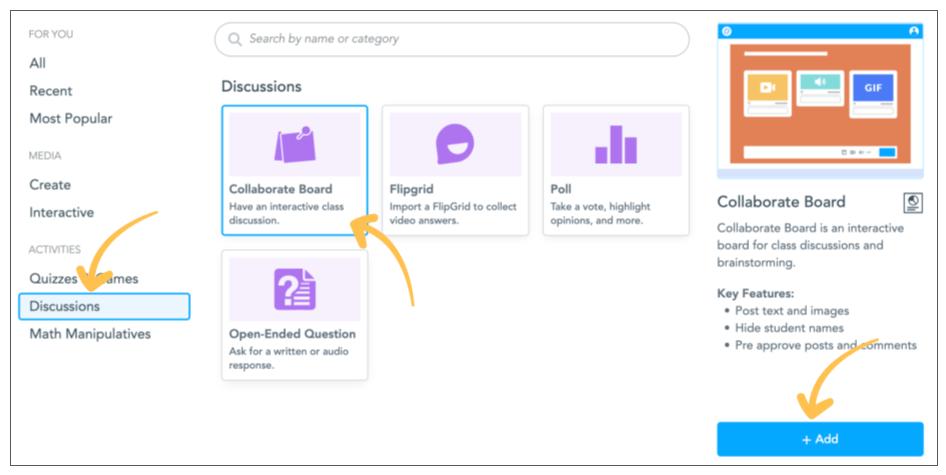Show Most Popular activities
The height and width of the screenshot is (475, 946).
[x=71, y=118]
